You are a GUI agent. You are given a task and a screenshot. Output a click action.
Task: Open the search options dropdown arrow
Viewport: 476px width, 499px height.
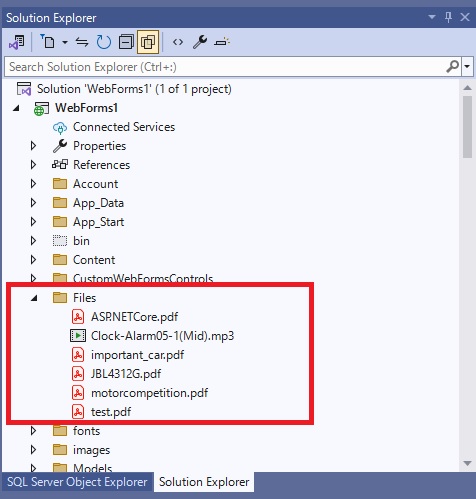467,66
